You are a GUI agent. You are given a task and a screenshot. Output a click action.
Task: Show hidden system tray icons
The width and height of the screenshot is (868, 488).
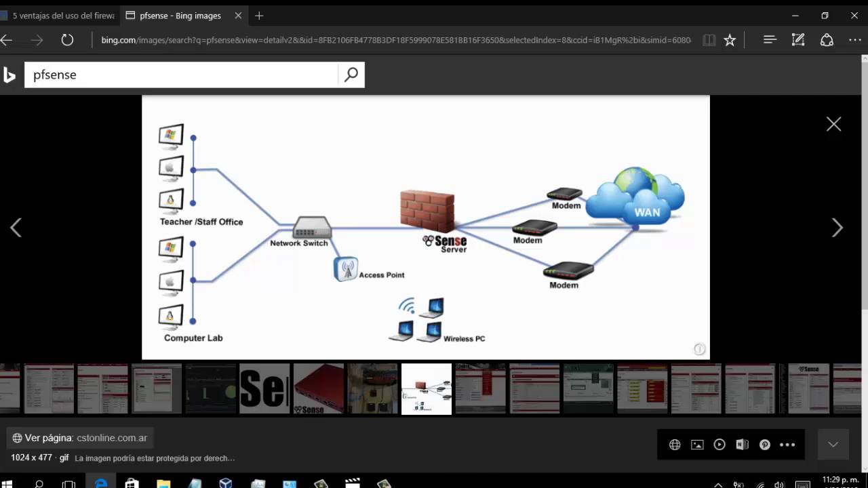tap(717, 485)
